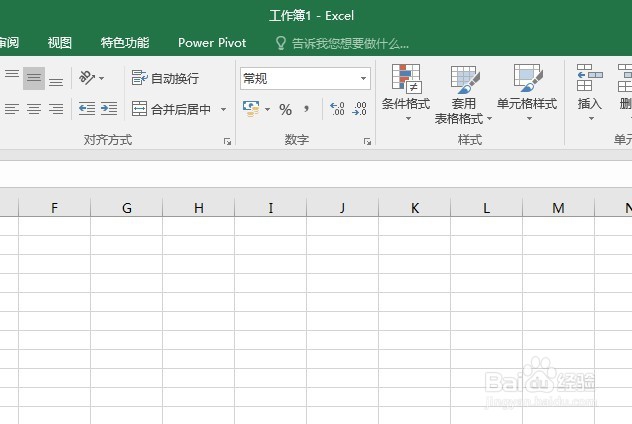Switch to the 审阅 tab

(x=9, y=43)
